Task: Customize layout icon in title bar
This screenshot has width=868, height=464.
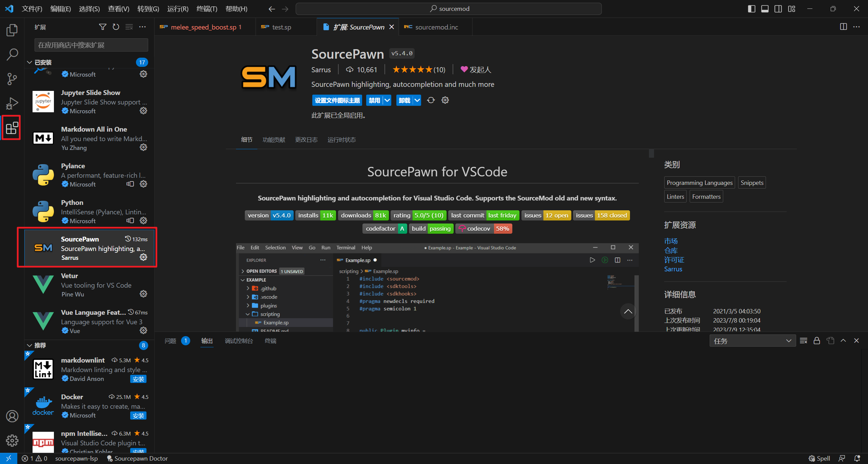Action: click(792, 9)
